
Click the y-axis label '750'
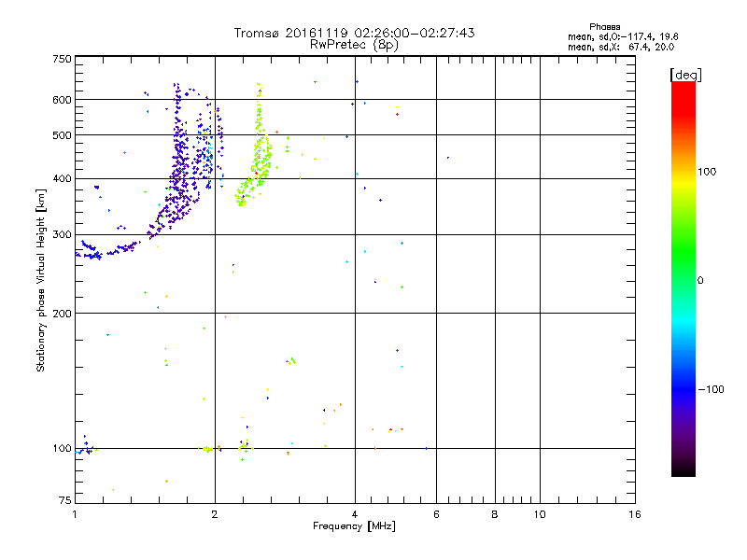[x=62, y=59]
